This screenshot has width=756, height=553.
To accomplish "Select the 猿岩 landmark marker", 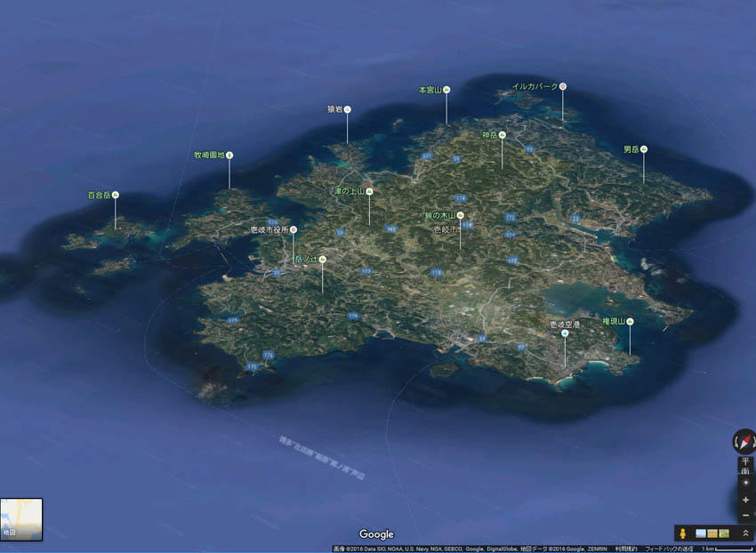I will [x=348, y=109].
